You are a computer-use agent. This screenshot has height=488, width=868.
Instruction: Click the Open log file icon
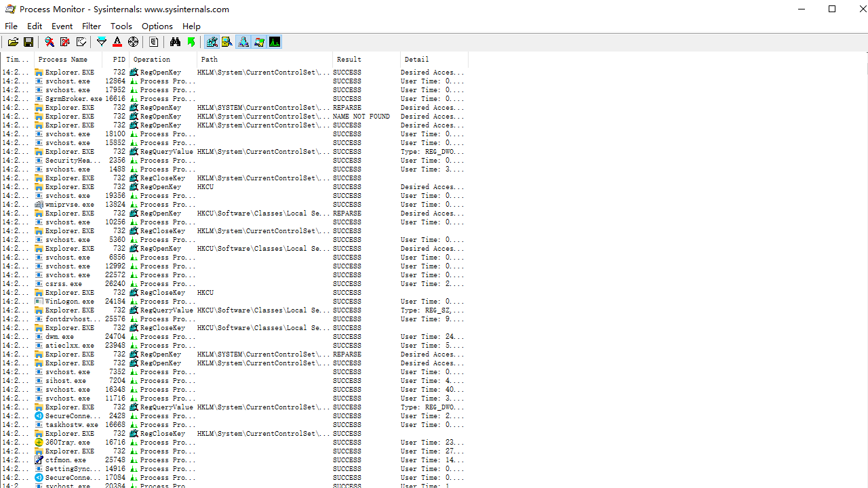(13, 42)
